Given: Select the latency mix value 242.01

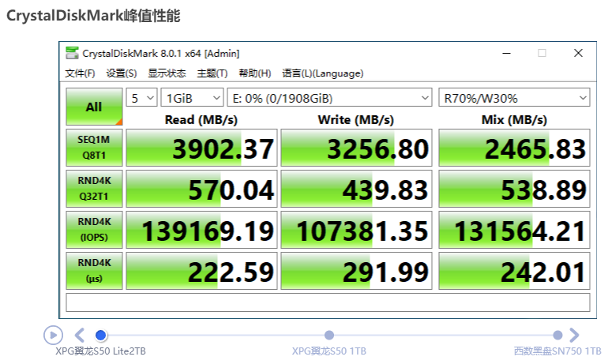Looking at the screenshot, I should pyautogui.click(x=514, y=271).
